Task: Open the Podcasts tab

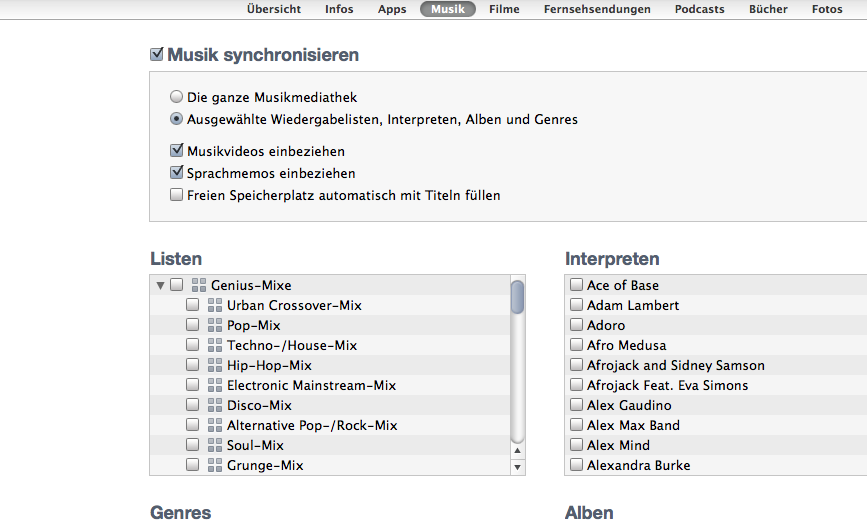Action: pos(699,9)
